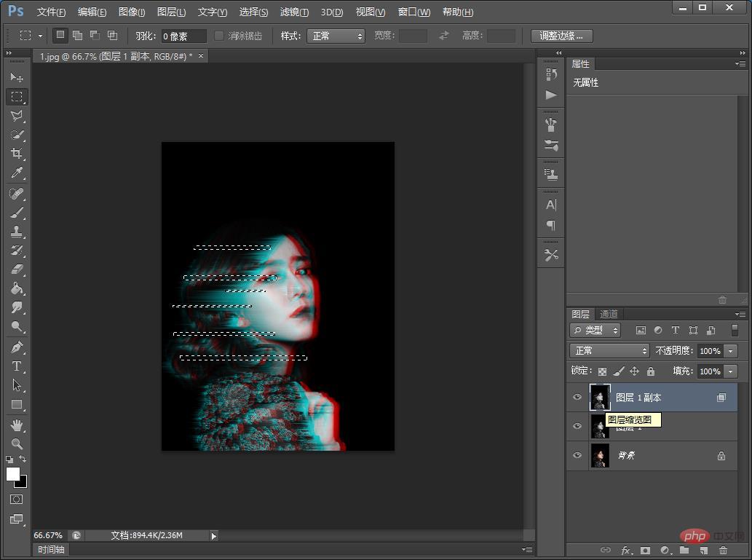
Task: Select the Zoom tool
Action: click(x=17, y=443)
